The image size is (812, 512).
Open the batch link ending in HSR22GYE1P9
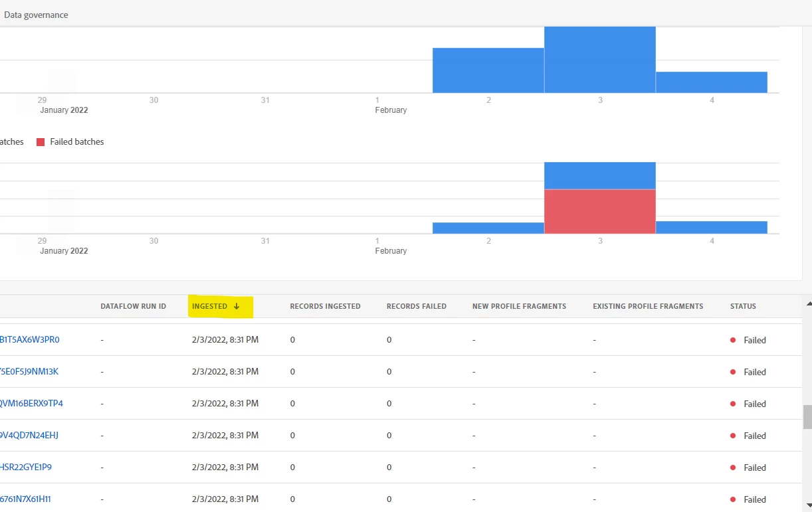(x=26, y=467)
